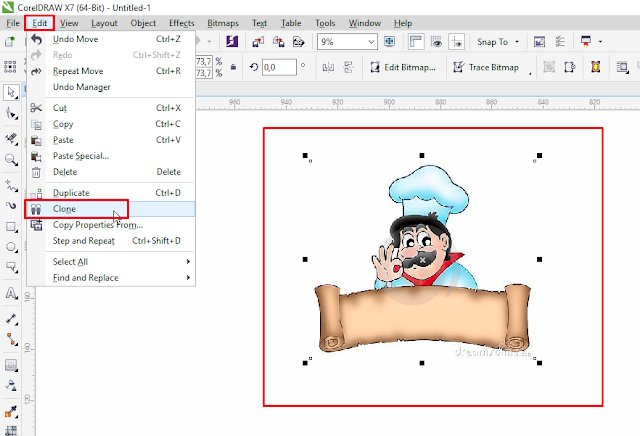Image resolution: width=640 pixels, height=436 pixels.
Task: Select Undo Move menu entry
Action: [111, 39]
